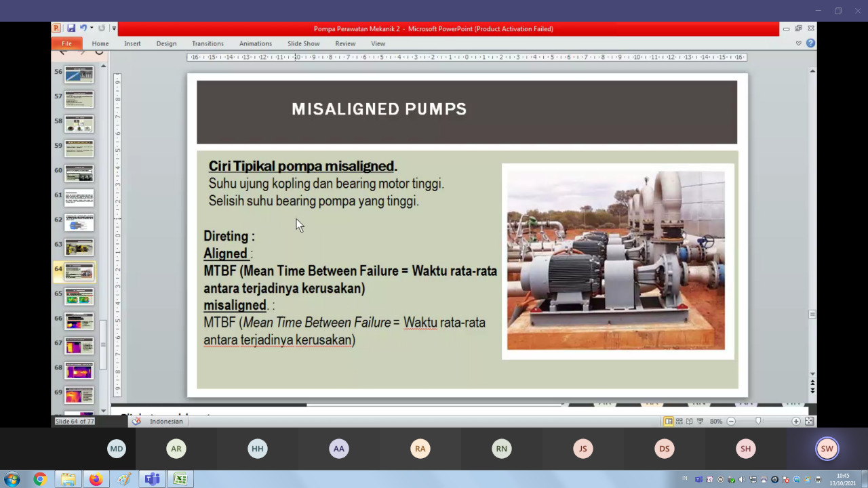This screenshot has width=868, height=488.
Task: Launch Excel from the taskbar
Action: 180,479
